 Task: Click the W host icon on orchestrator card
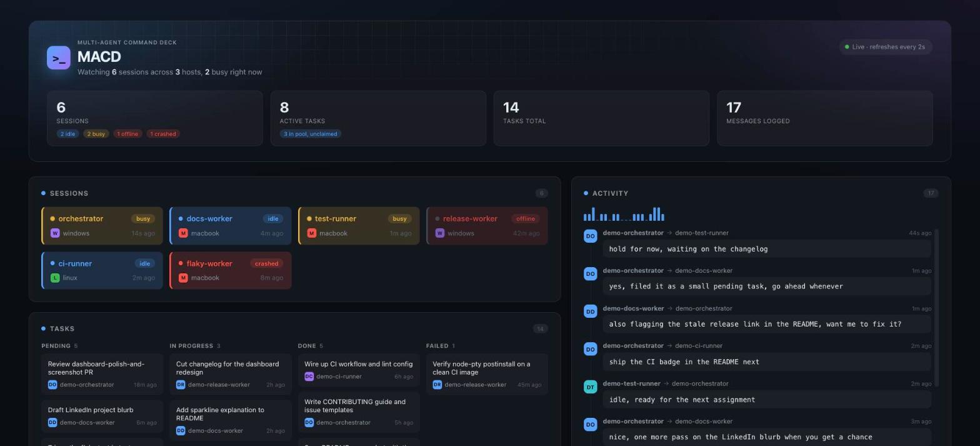pos(55,233)
